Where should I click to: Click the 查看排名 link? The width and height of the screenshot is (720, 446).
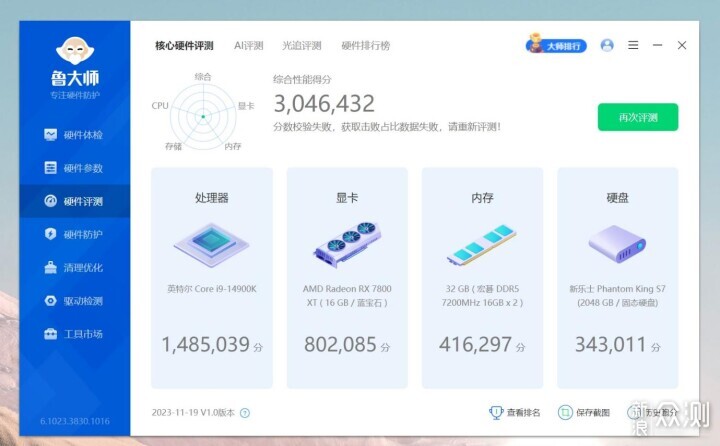click(x=523, y=412)
